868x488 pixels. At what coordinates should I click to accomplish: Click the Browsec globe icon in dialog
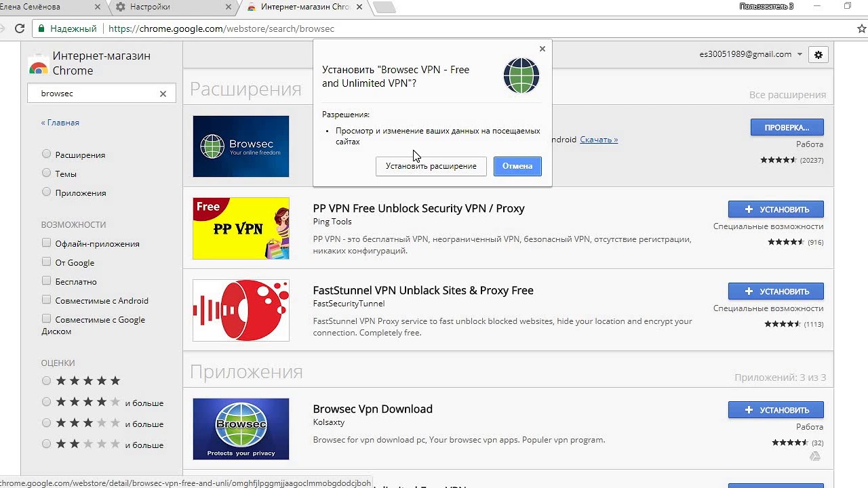[x=521, y=75]
